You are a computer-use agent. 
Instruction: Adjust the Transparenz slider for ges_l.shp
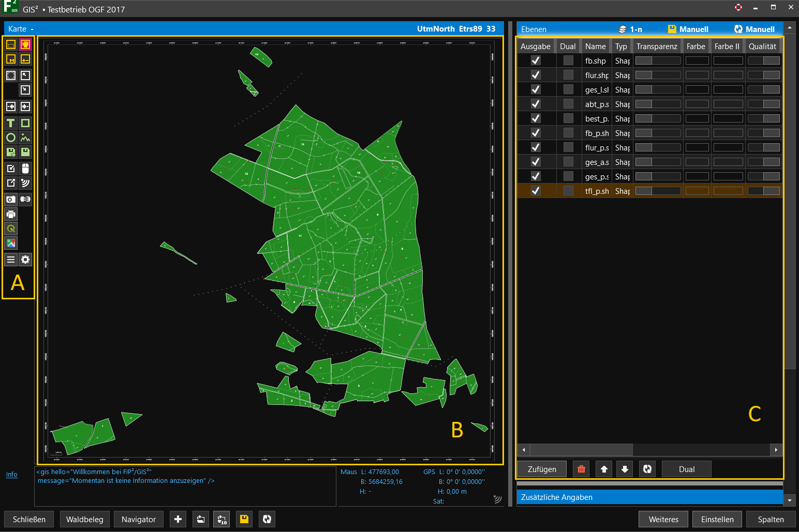pos(658,89)
